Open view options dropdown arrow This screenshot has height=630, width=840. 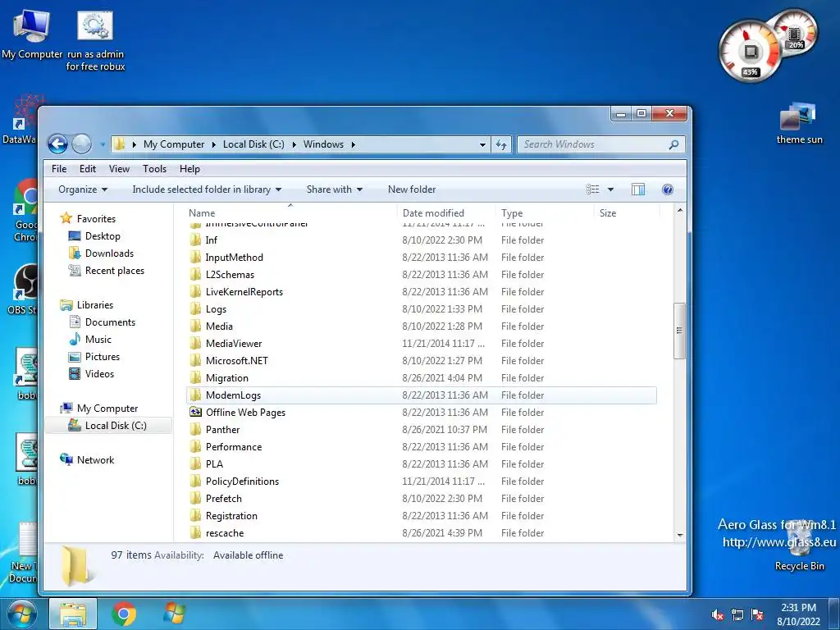click(x=610, y=189)
